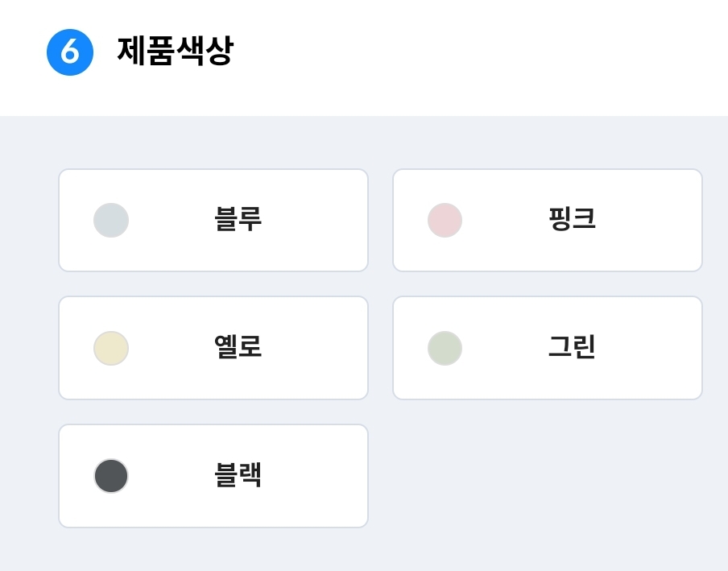
Task: Select the 블루 color option card
Action: pos(213,220)
